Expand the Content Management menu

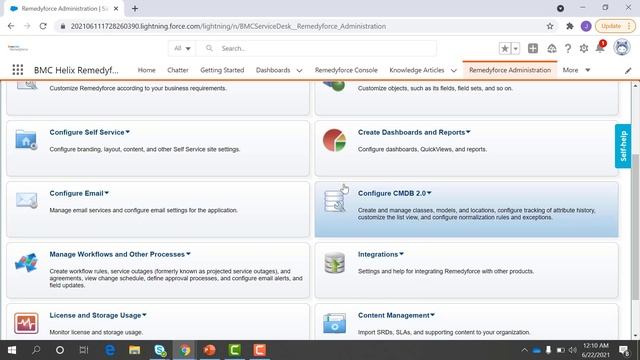(x=432, y=315)
